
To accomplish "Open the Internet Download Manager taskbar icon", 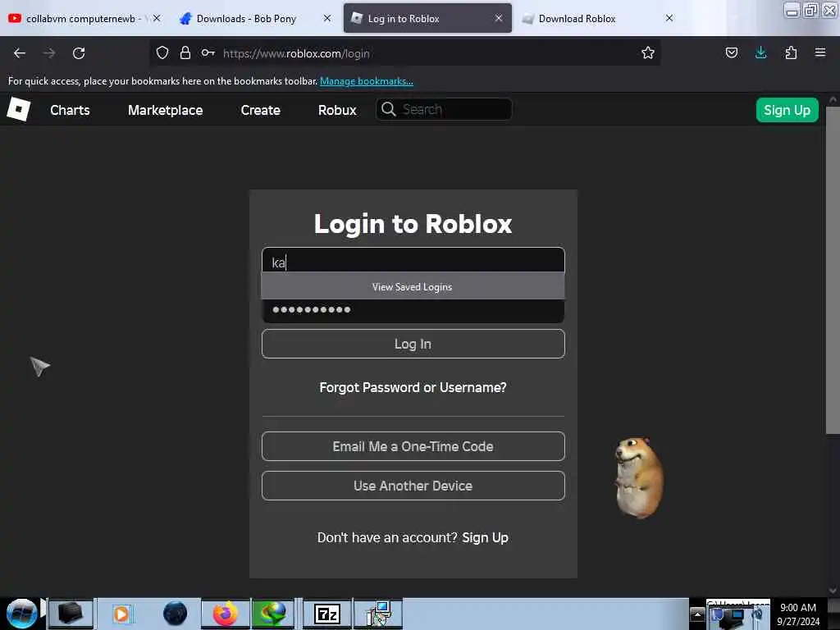I will [272, 614].
